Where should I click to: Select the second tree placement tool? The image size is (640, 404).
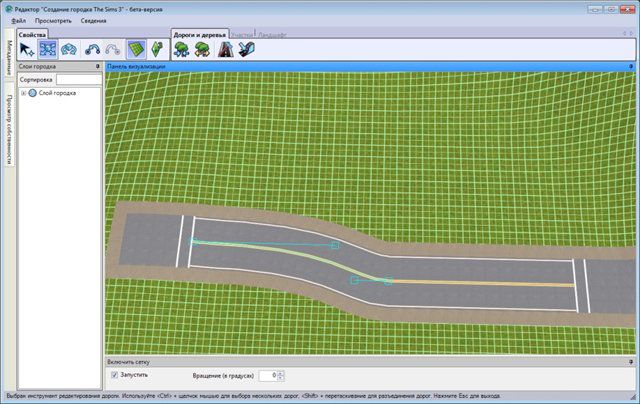click(x=204, y=49)
